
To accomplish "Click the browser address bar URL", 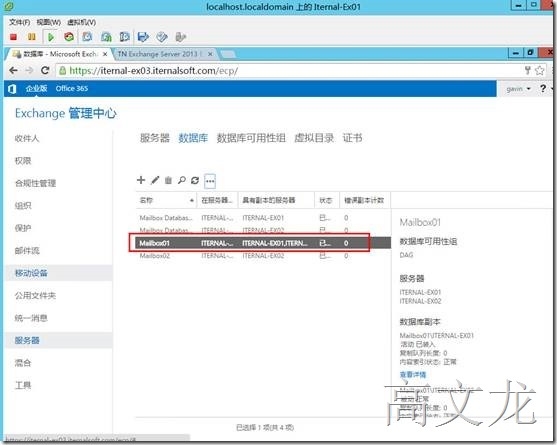I will tap(153, 71).
